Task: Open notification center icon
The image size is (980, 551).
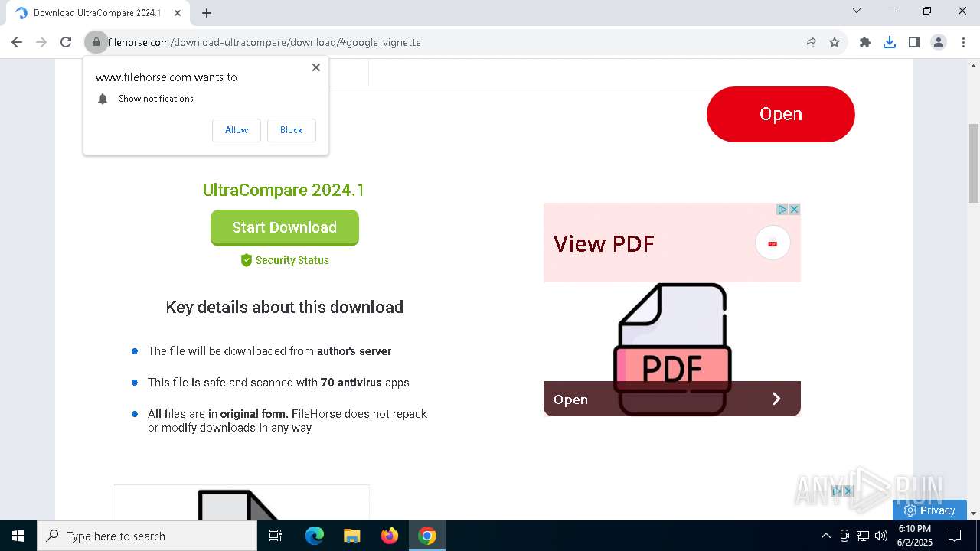Action: coord(955,536)
